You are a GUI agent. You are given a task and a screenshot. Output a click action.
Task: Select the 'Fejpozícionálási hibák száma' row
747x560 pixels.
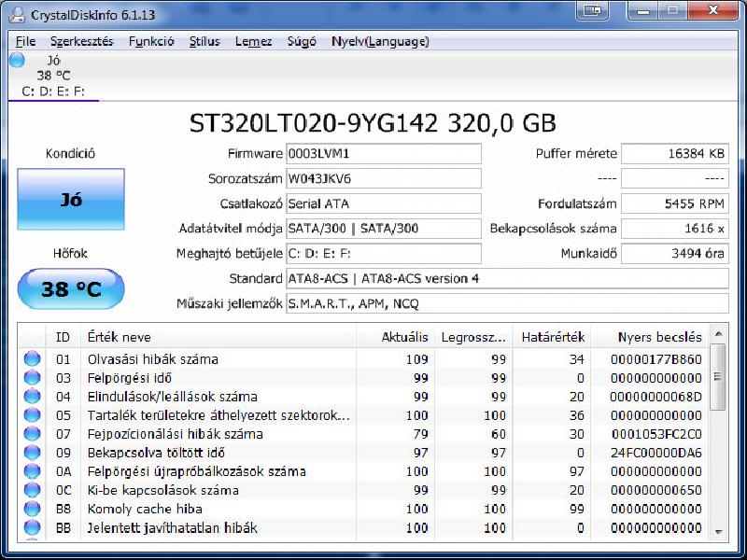(x=364, y=433)
